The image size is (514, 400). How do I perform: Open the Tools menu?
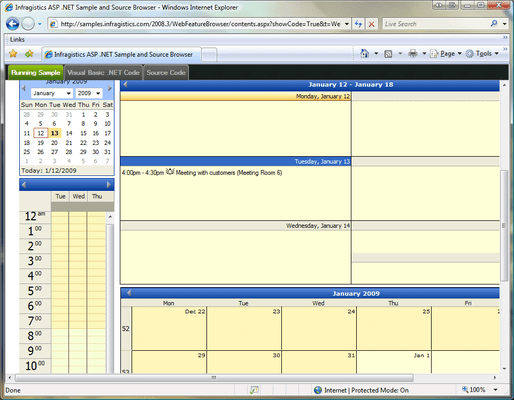482,54
